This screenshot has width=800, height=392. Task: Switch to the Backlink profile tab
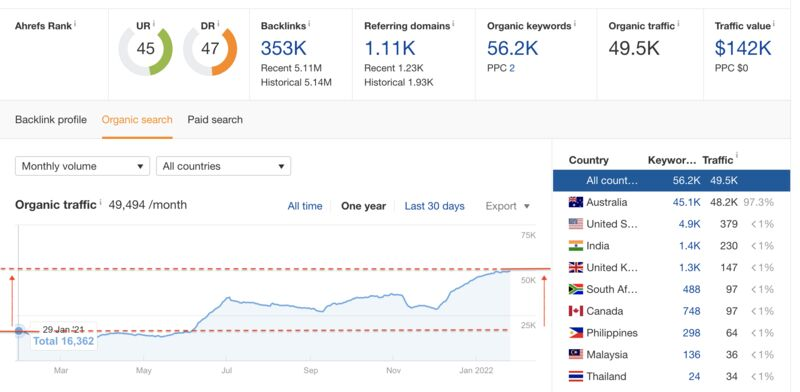[x=51, y=120]
